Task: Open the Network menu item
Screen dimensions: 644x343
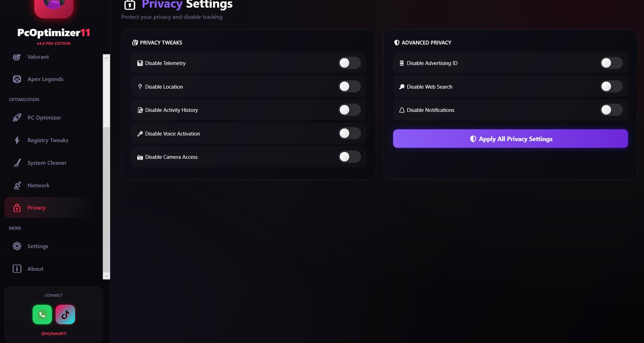Action: [x=38, y=186]
